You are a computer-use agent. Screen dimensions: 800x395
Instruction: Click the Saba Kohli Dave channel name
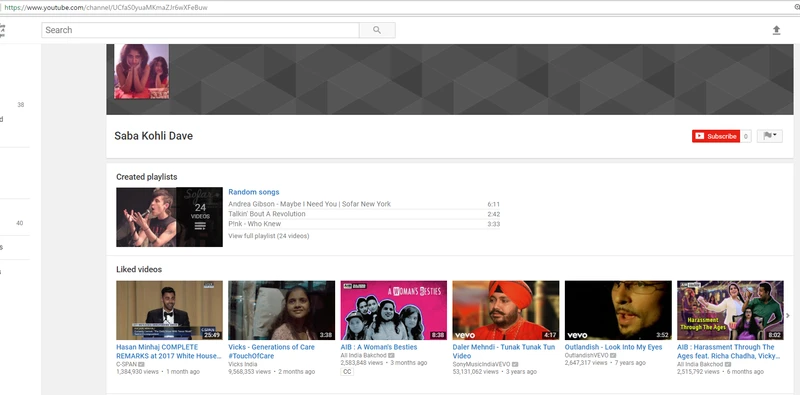(x=154, y=136)
